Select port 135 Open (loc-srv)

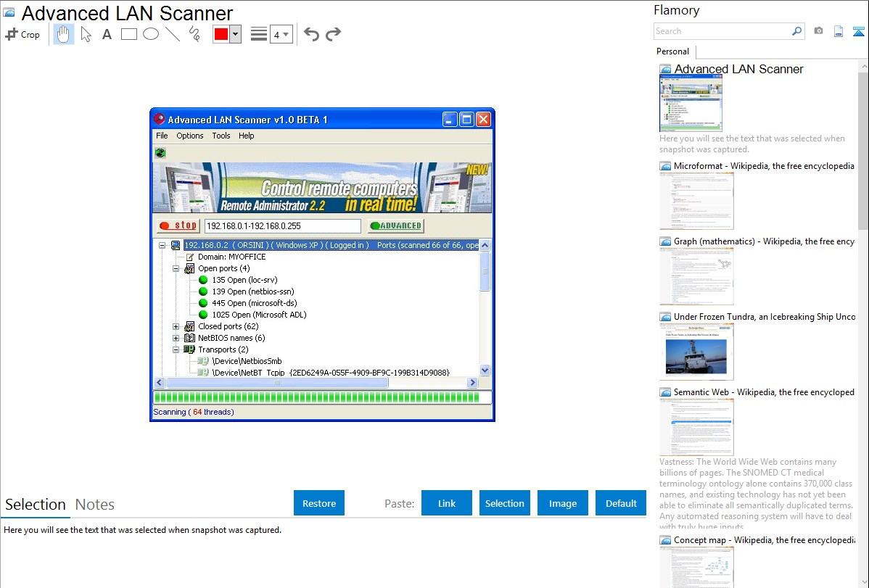point(244,280)
